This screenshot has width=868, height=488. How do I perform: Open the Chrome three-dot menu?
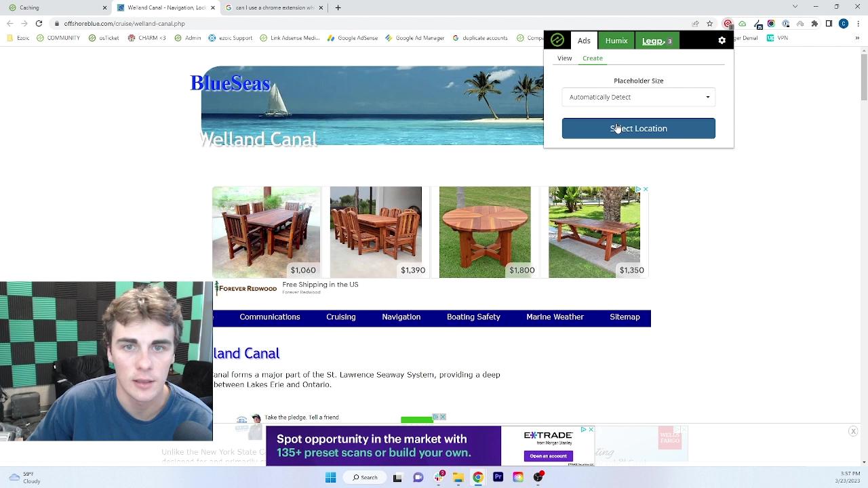[x=858, y=24]
